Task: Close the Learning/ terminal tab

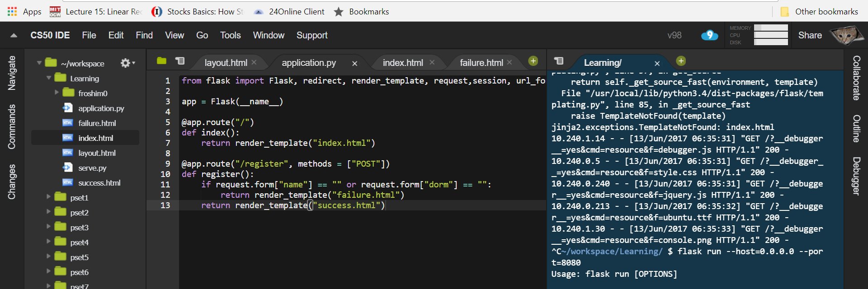Action: pyautogui.click(x=657, y=63)
